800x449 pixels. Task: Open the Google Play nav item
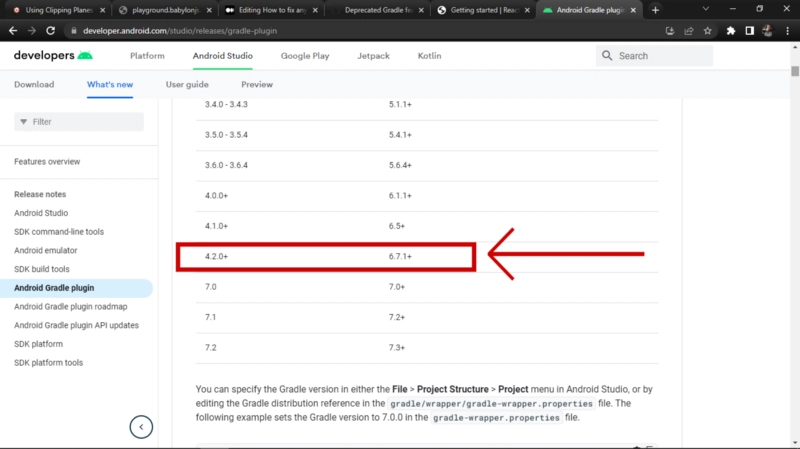point(305,56)
